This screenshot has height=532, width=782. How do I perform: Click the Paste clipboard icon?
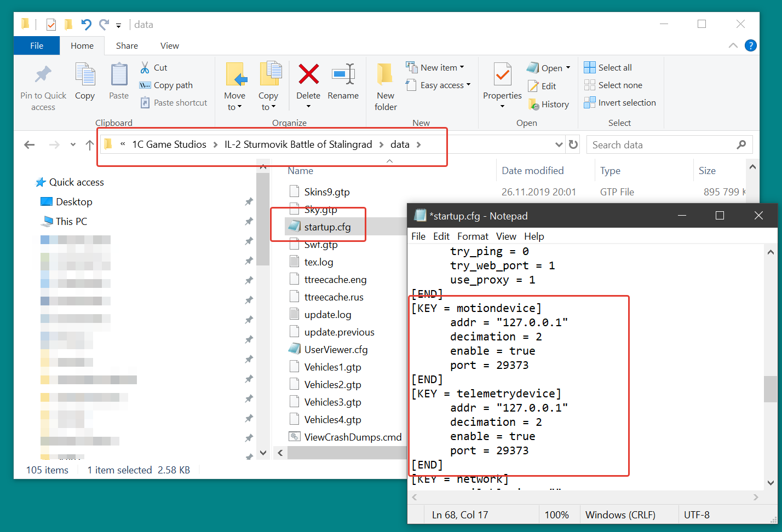click(x=119, y=74)
